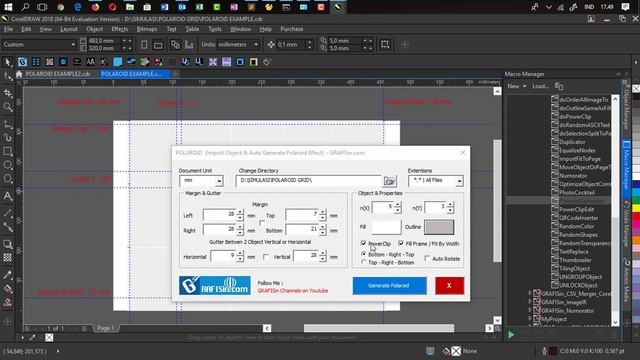The width and height of the screenshot is (640, 360).
Task: Select the Interactive Fill tool
Action: coord(8,289)
